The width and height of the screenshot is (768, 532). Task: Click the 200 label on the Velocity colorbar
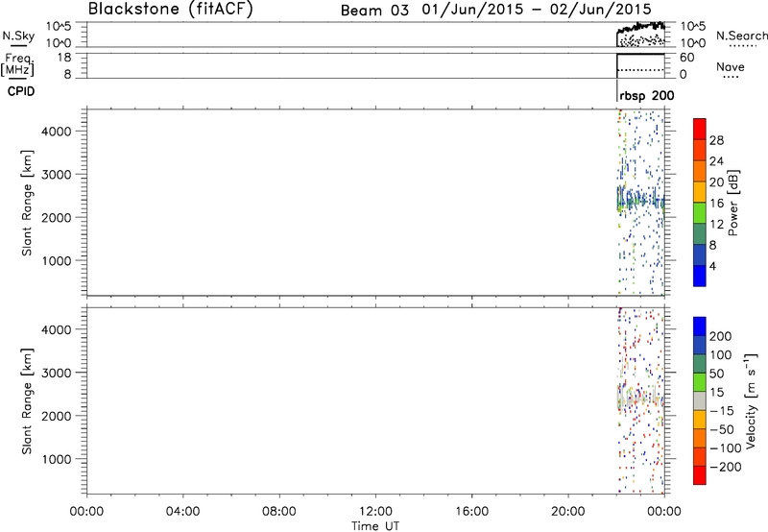(721, 336)
